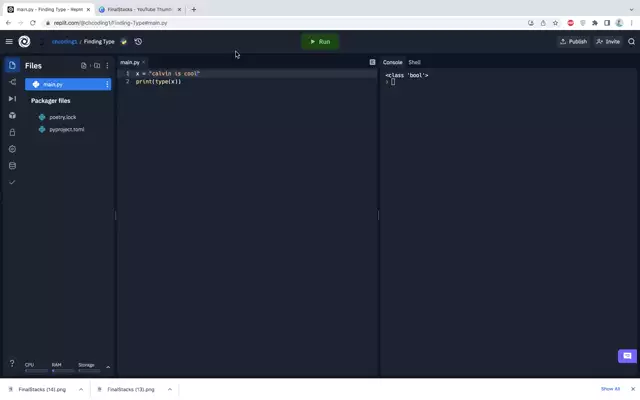Click the browser address bar
Screen dimensions: 640x400
286,23
